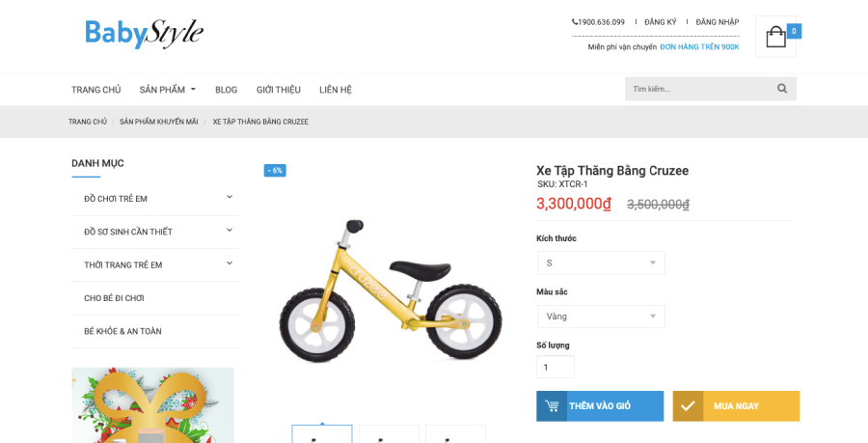
Task: Expand the Đồ sơ sinh cần thiết category
Action: pyautogui.click(x=230, y=231)
